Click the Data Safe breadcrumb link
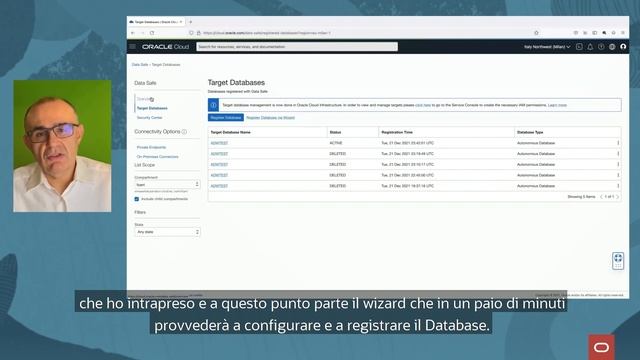 pos(140,65)
